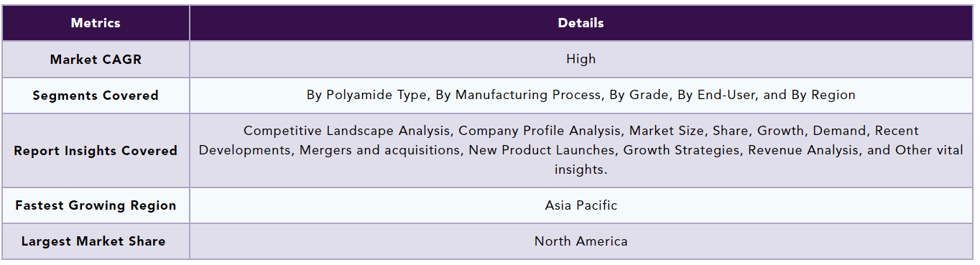Click the Details column header

581,23
